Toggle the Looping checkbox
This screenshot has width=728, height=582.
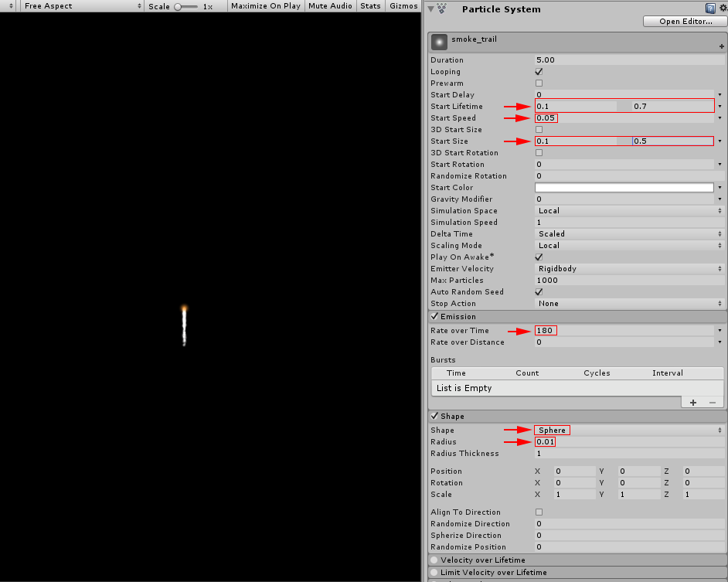tap(539, 72)
